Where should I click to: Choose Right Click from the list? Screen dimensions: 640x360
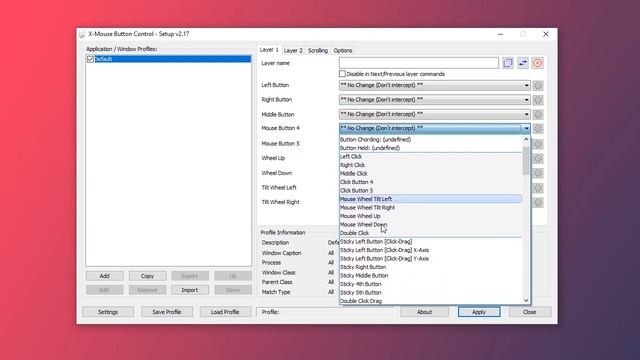431,165
